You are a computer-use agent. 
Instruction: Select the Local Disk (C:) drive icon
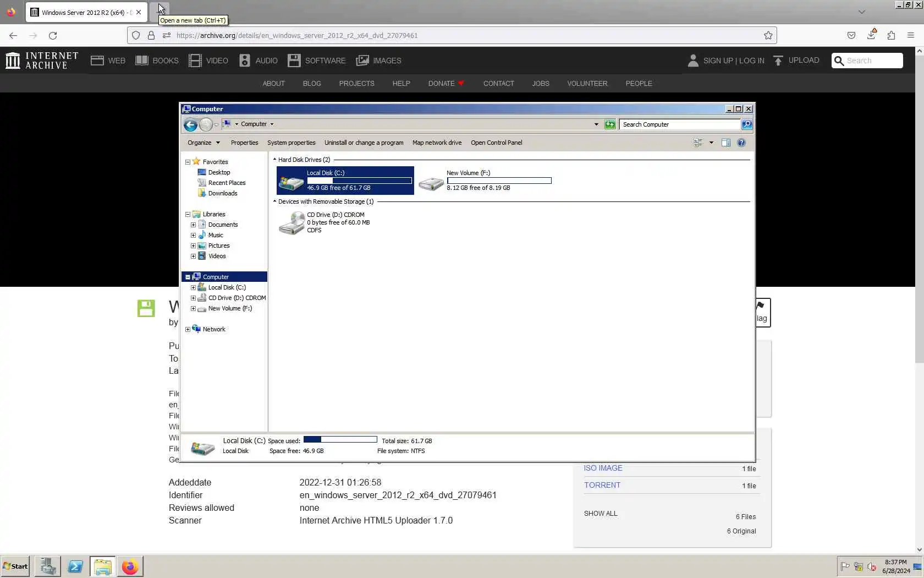[x=291, y=182]
